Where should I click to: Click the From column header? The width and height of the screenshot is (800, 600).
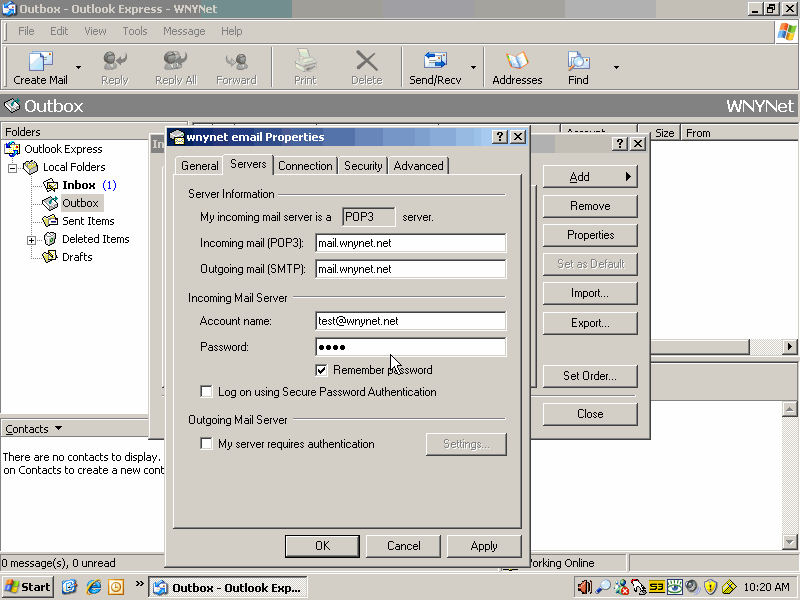[x=740, y=133]
